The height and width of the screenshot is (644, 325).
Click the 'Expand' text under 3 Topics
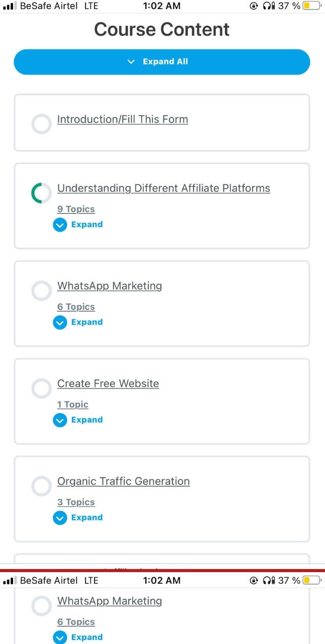pos(87,517)
